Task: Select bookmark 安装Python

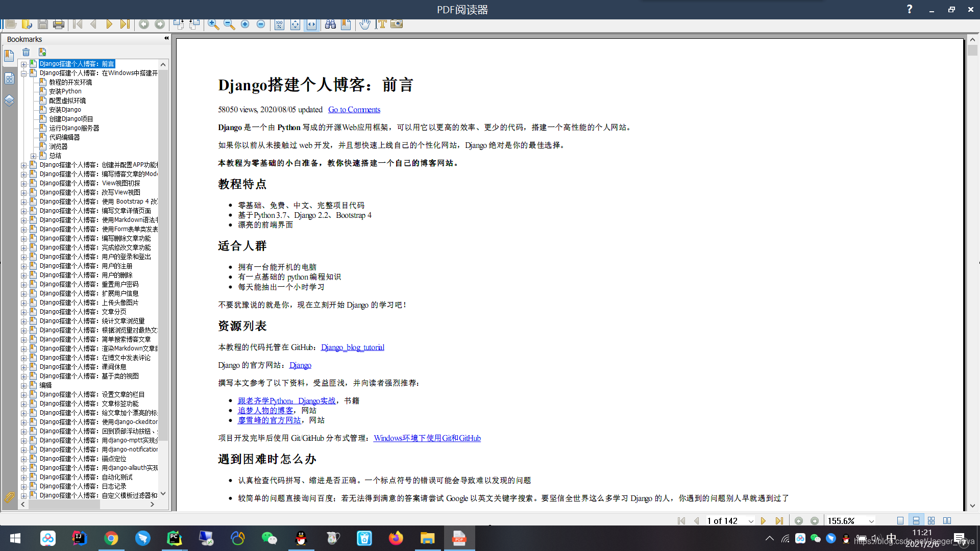Action: pyautogui.click(x=65, y=91)
